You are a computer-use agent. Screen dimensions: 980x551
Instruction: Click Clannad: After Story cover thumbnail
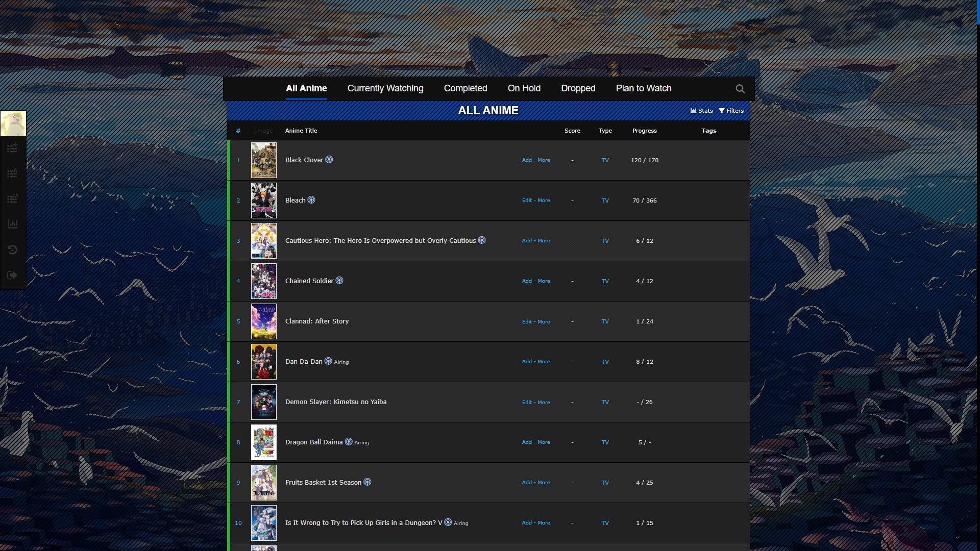[264, 321]
